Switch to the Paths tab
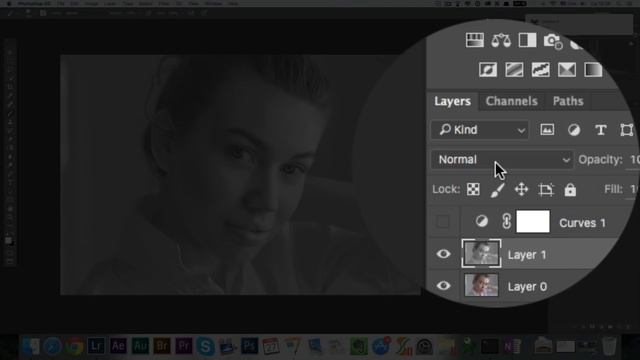Viewport: 640px width, 360px height. [568, 101]
